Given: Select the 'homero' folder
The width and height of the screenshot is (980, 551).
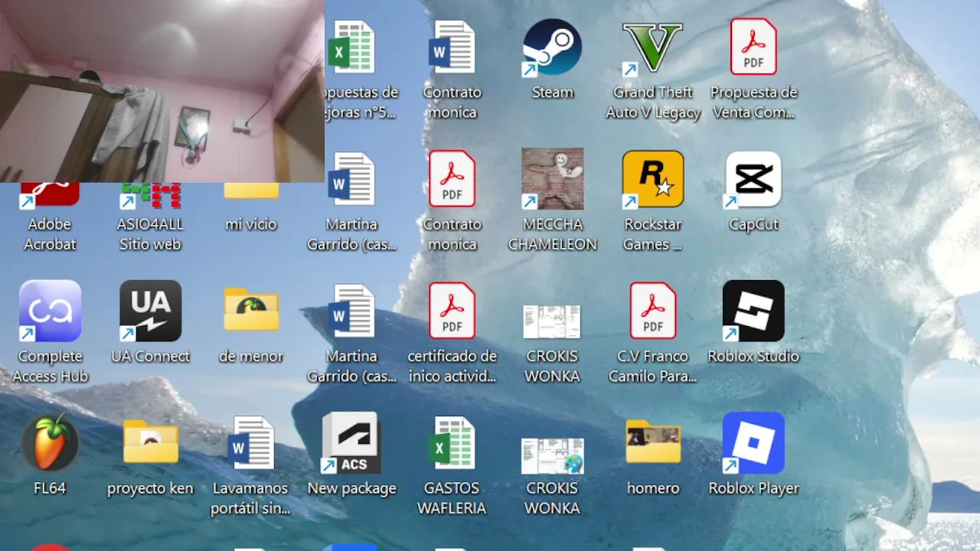Looking at the screenshot, I should tap(652, 442).
